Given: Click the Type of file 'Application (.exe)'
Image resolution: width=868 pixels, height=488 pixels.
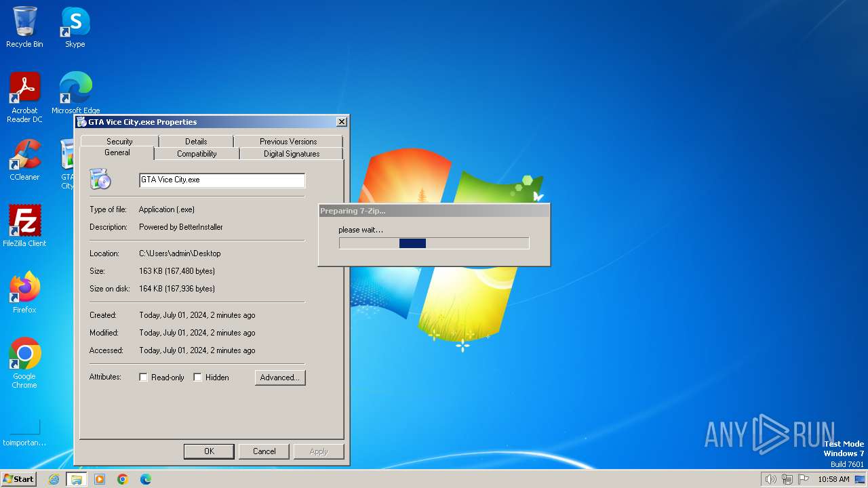Looking at the screenshot, I should point(167,209).
